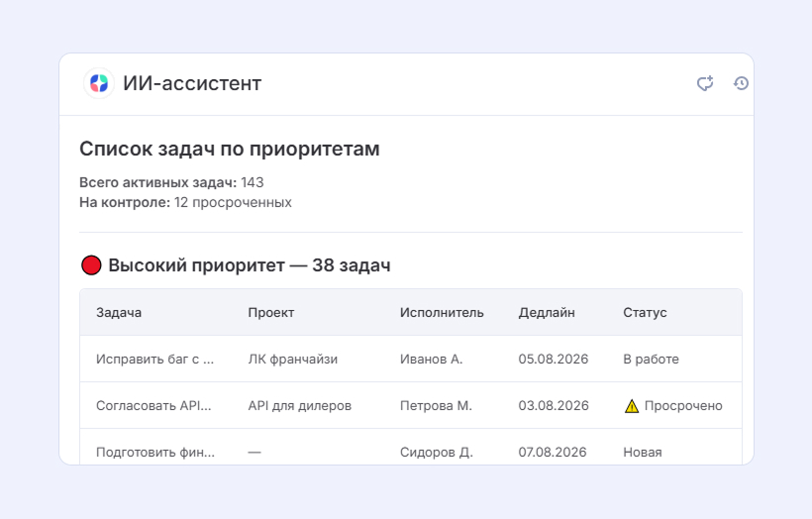Start a new chat with the plus bubble icon

[705, 83]
